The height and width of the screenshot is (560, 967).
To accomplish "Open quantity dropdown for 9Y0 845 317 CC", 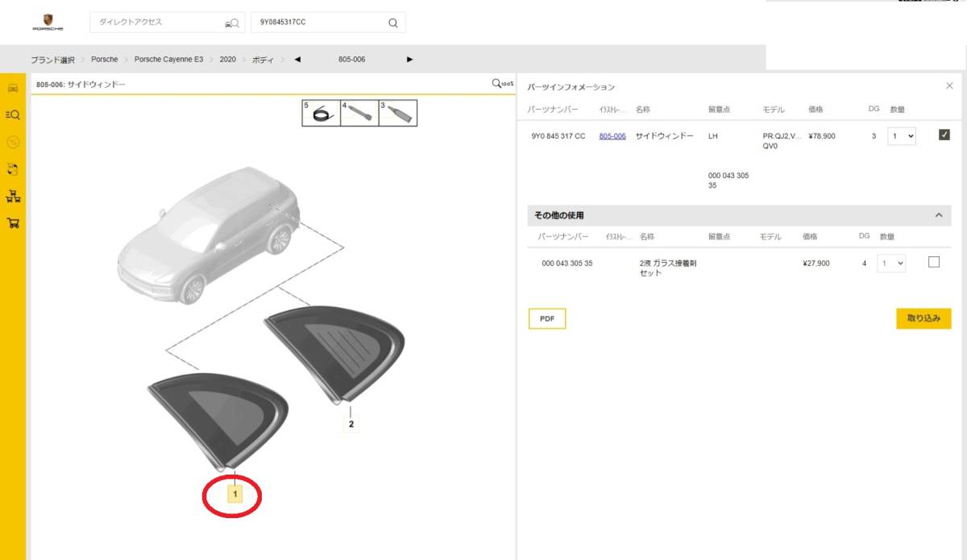I will tap(902, 136).
